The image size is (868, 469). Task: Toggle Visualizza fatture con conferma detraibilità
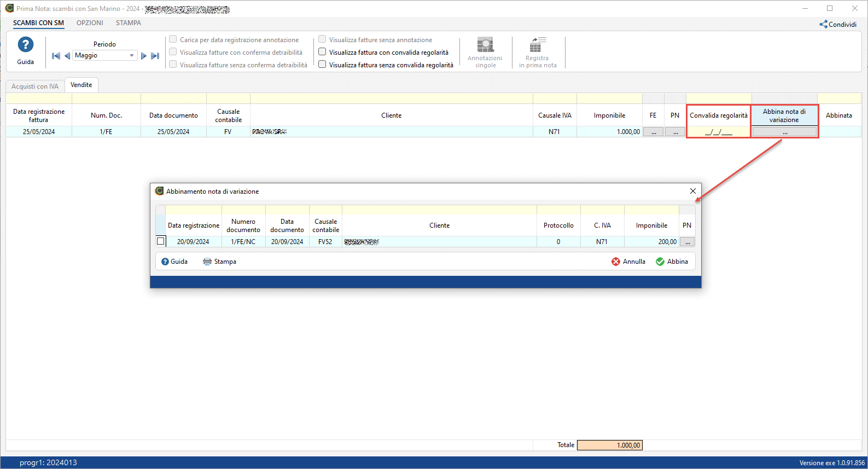coord(173,52)
